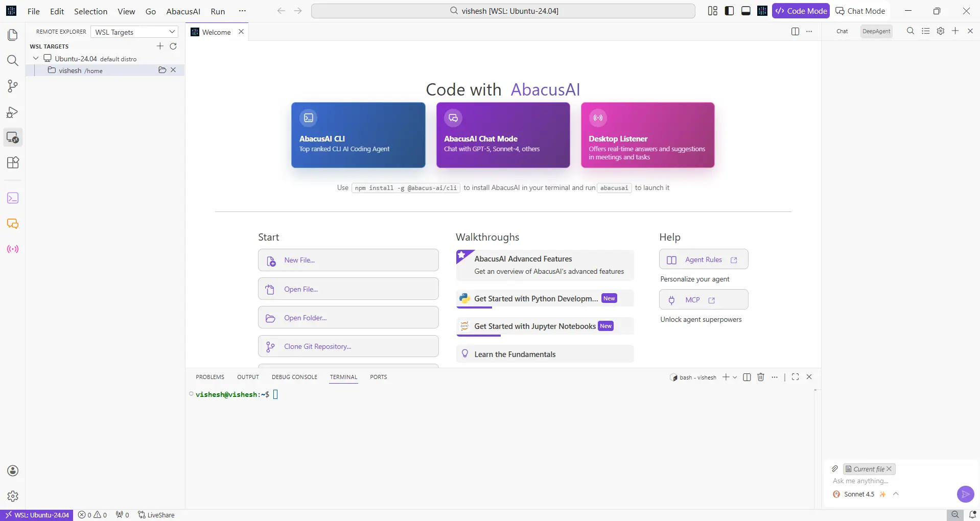Toggle the bottom panel visibility

pyautogui.click(x=745, y=11)
